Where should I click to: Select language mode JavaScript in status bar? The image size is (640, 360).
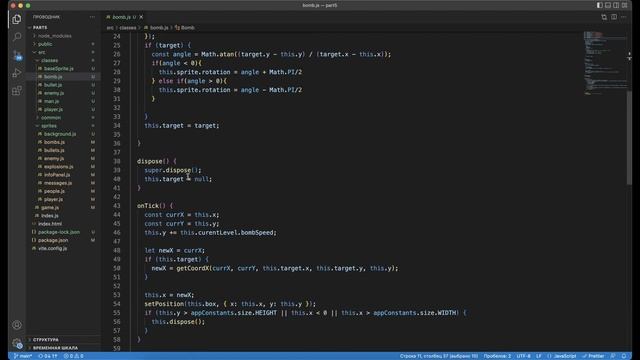[x=562, y=356]
